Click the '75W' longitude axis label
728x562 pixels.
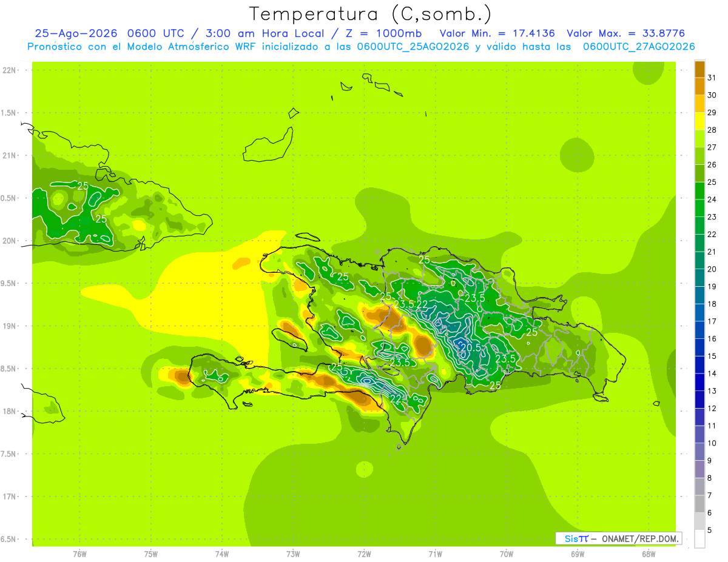[x=150, y=554]
